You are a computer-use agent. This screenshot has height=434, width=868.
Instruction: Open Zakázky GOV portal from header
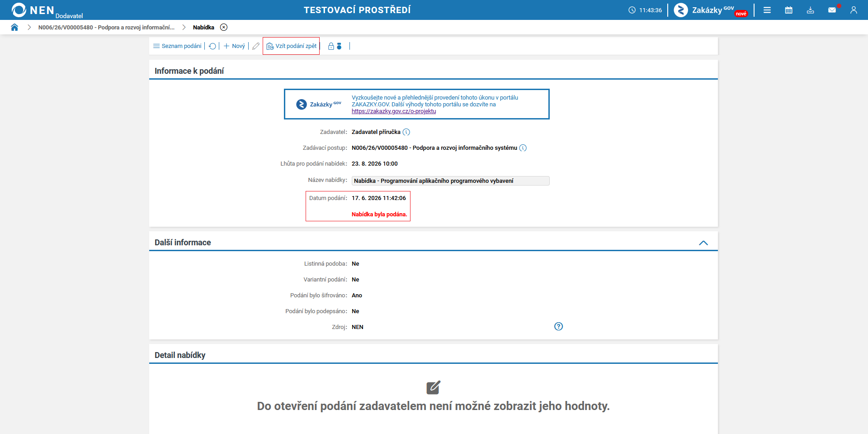(710, 10)
